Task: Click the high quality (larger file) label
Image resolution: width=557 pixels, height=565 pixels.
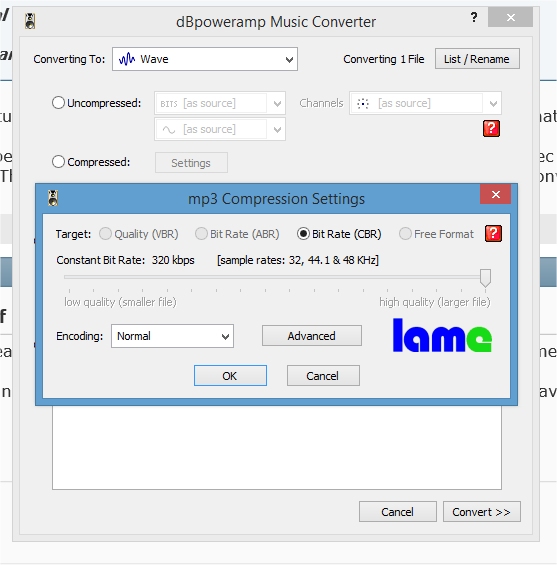Action: pyautogui.click(x=435, y=302)
